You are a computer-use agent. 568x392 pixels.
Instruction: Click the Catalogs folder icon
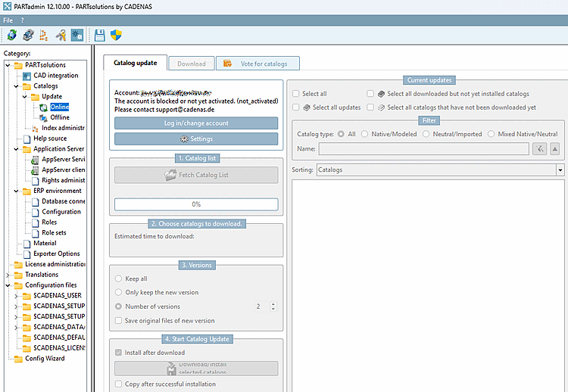27,86
